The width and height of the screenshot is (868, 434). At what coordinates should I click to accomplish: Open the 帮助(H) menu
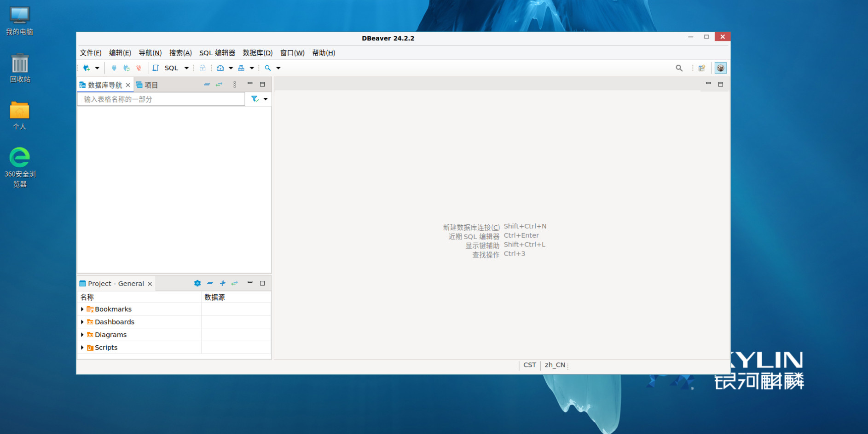pos(324,53)
